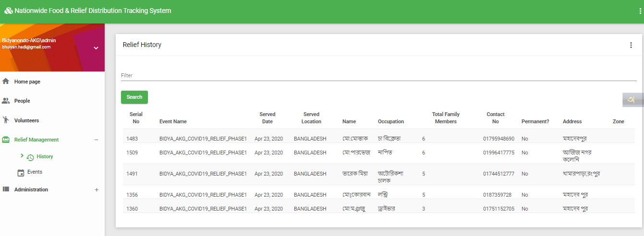Viewport: 644px width, 236px height.
Task: Go to the Volunteers menu item
Action: pos(26,120)
